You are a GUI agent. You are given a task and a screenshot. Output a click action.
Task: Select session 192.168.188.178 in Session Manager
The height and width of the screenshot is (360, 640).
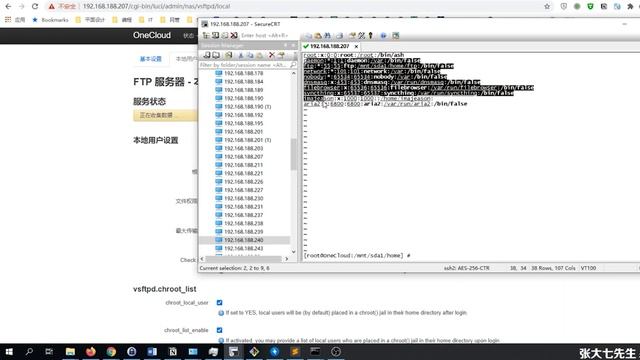pos(243,73)
